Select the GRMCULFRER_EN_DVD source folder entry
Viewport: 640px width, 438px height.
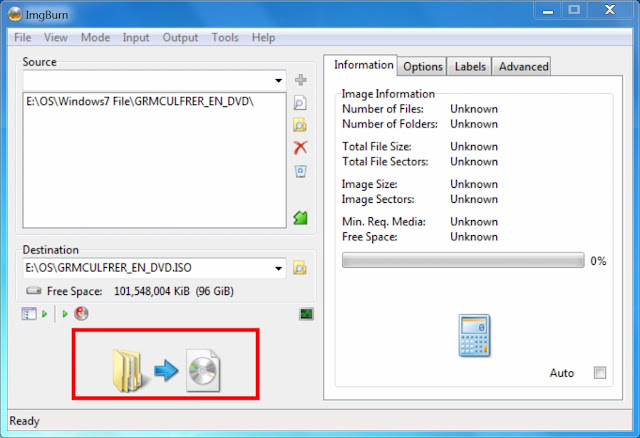(140, 101)
